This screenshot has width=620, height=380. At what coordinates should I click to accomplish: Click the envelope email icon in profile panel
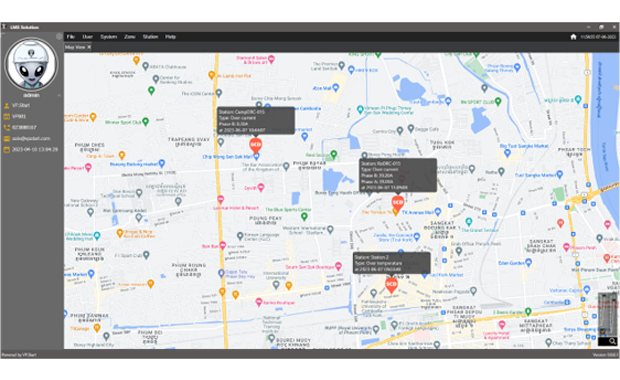click(x=6, y=139)
